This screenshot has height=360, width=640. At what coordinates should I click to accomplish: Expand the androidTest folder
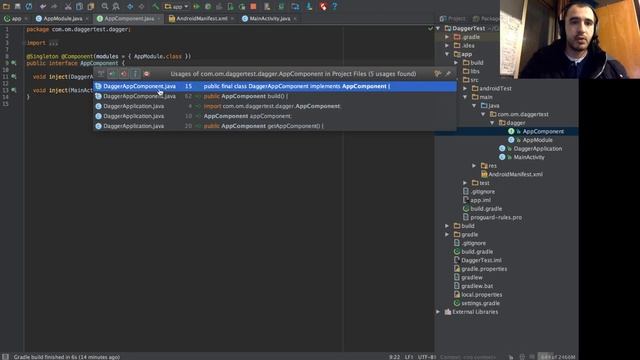[465, 89]
